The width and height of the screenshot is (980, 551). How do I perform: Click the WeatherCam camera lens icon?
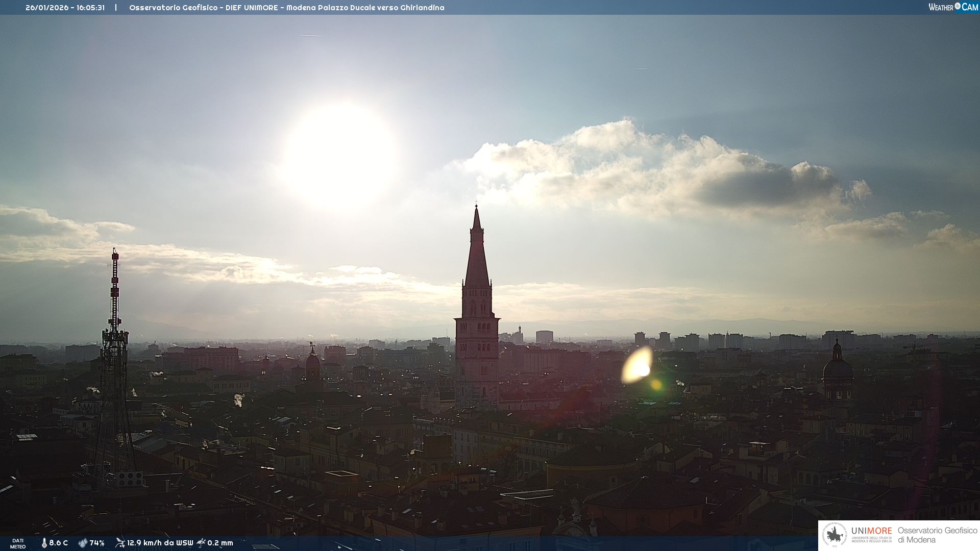point(958,6)
